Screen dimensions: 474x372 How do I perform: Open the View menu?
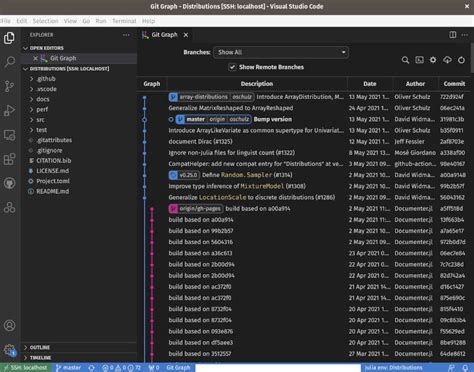coord(70,21)
